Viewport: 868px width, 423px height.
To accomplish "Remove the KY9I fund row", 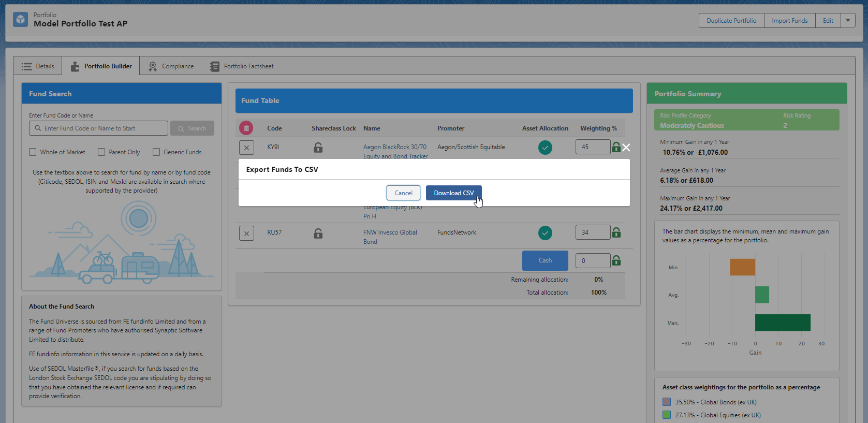I will (x=246, y=148).
